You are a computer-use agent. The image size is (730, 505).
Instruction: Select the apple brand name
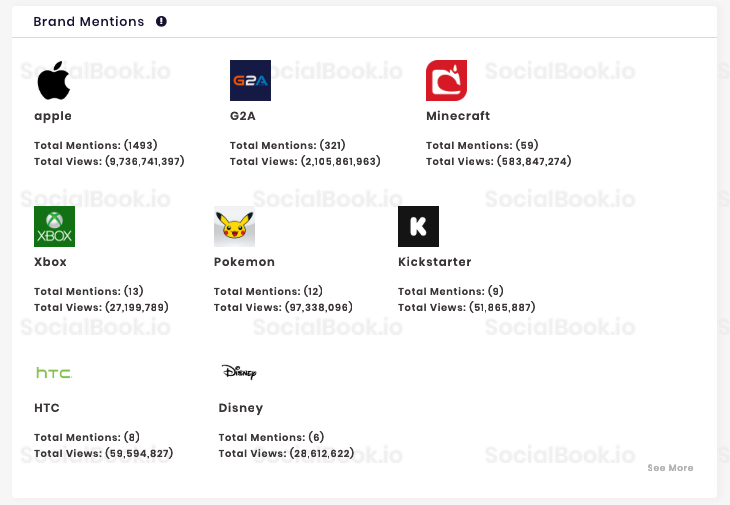[x=53, y=116]
